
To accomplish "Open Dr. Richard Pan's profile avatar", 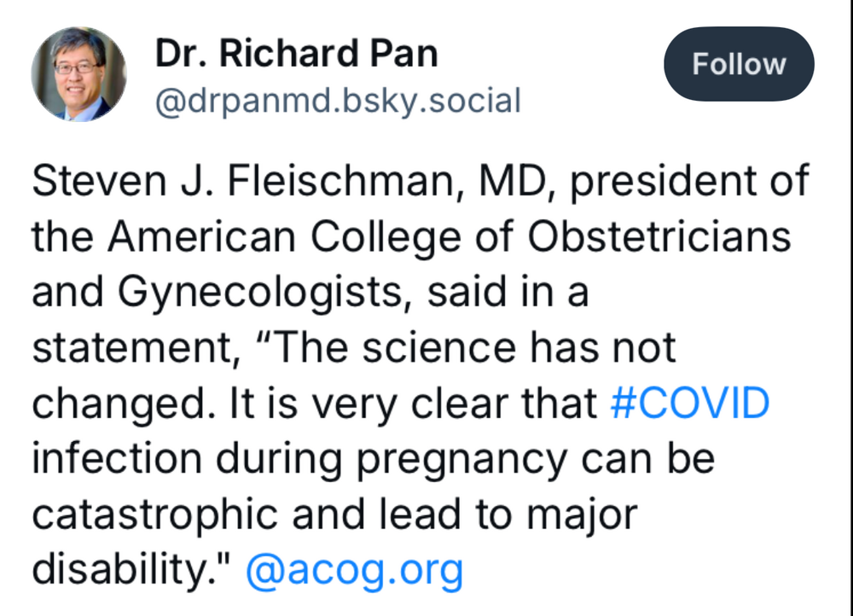I will pos(78,74).
